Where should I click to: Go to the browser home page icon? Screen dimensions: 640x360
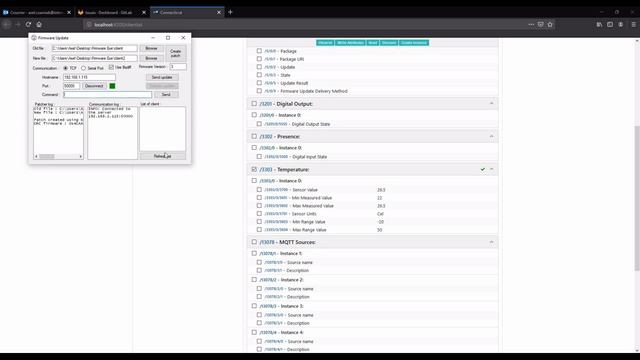click(39, 24)
